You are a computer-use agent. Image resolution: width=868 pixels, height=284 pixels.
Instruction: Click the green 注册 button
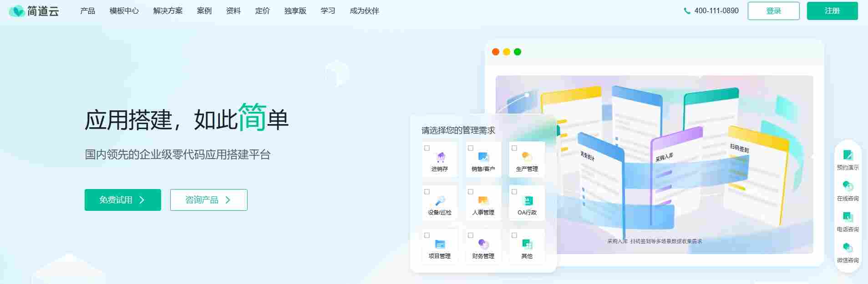point(832,11)
